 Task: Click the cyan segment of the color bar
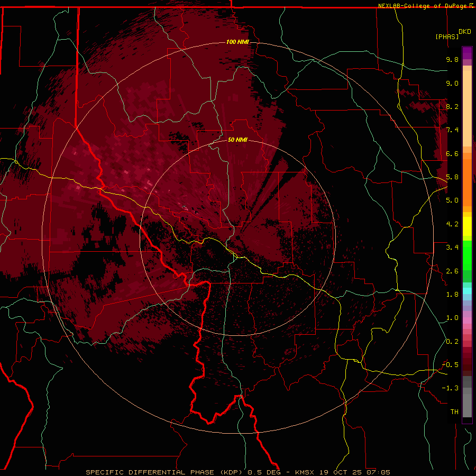pyautogui.click(x=467, y=291)
